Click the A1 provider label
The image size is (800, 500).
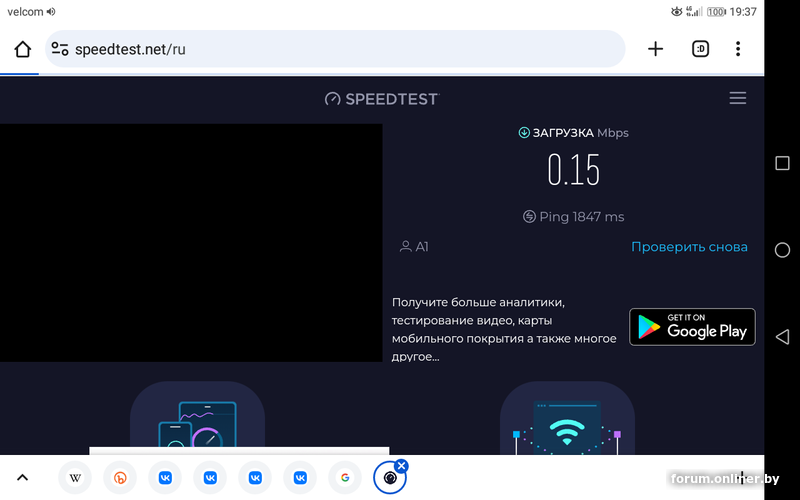(422, 247)
